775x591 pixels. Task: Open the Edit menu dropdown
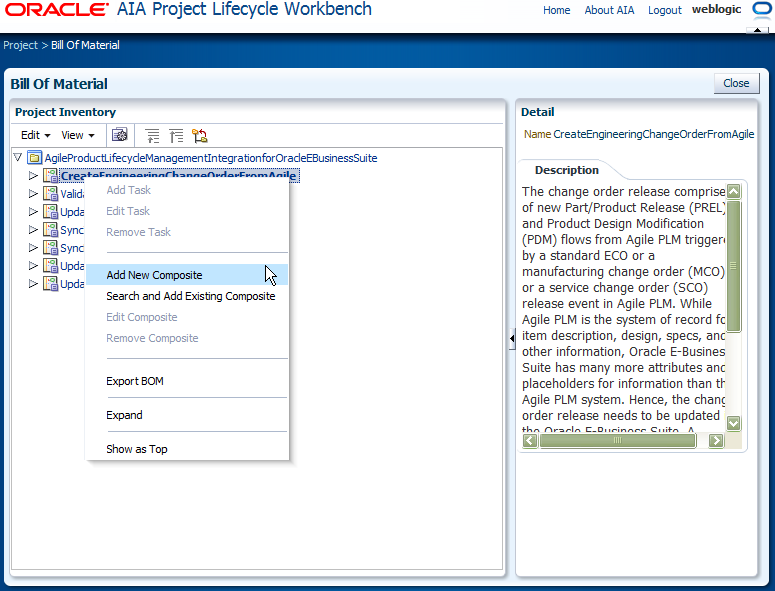(x=36, y=135)
